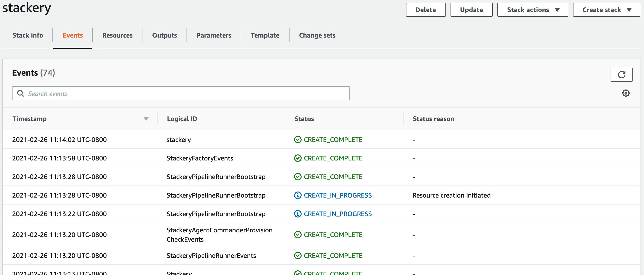Select timestamp 2021-02-26 11:14:02 UTC-0800
The image size is (644, 275).
coord(59,139)
